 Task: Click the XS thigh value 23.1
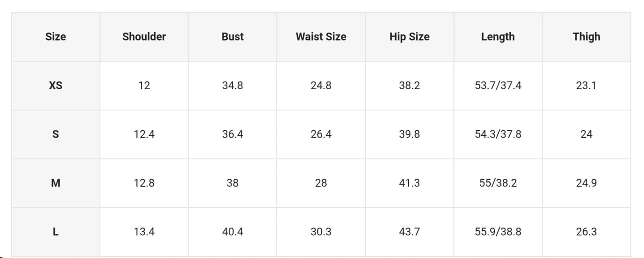(587, 85)
